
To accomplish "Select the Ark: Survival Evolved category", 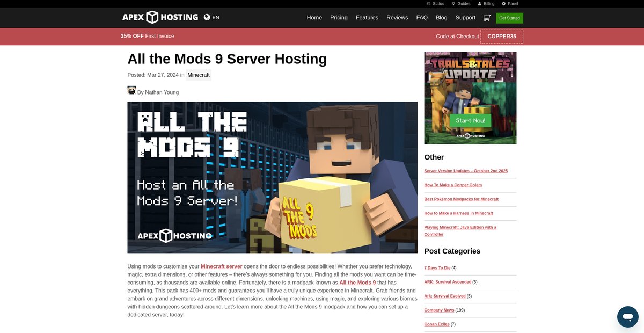I will point(445,296).
